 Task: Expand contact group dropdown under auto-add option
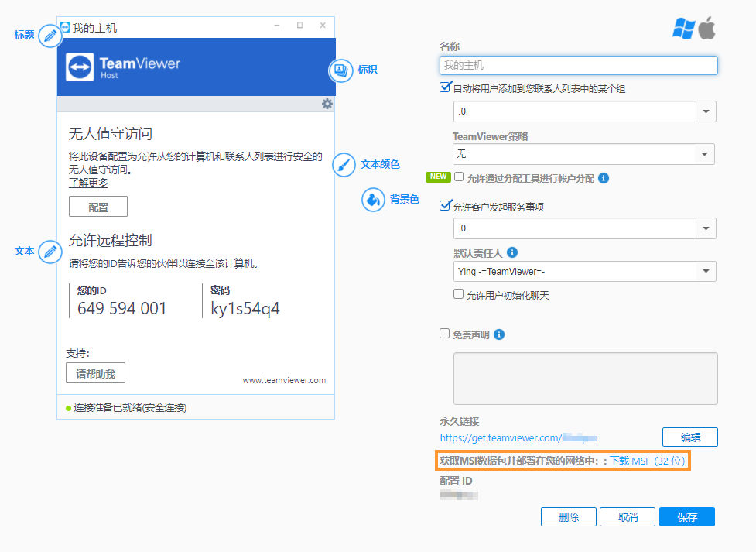[x=584, y=111]
